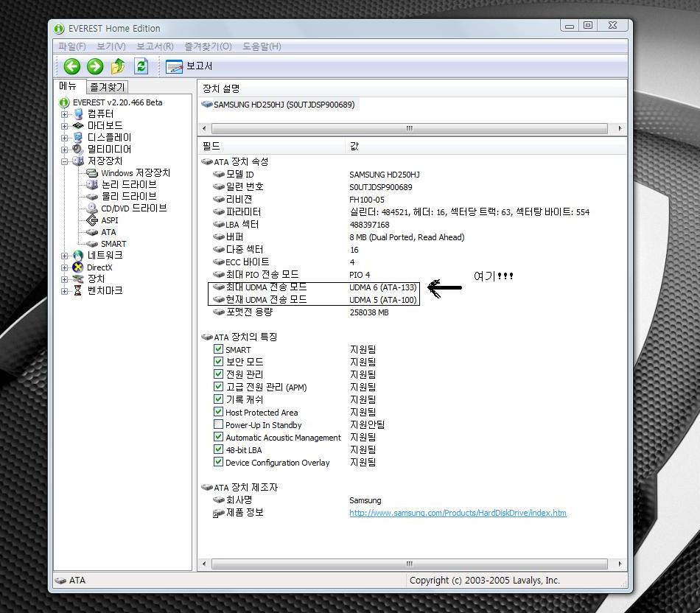Toggle the Device Configuration Overlay checkbox
The image size is (700, 613).
click(218, 462)
